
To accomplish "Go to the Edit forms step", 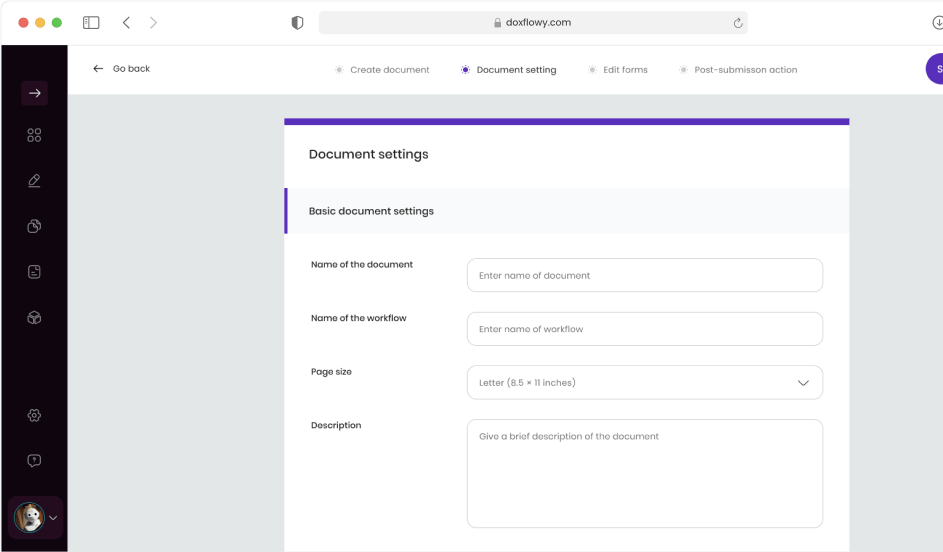I will pyautogui.click(x=618, y=70).
